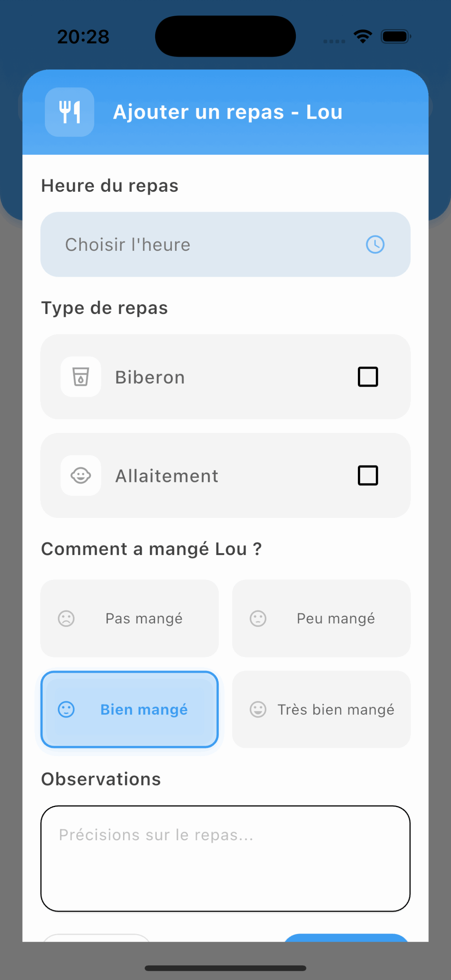Check the Biberon checkbox
The image size is (451, 980).
point(368,377)
